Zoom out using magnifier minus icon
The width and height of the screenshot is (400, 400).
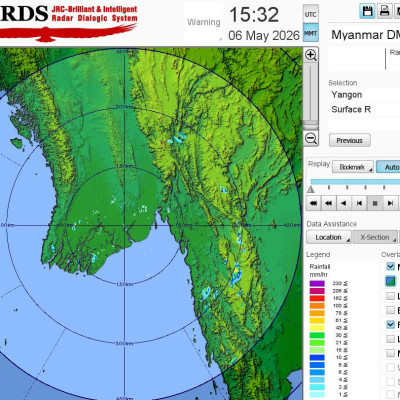(x=311, y=138)
